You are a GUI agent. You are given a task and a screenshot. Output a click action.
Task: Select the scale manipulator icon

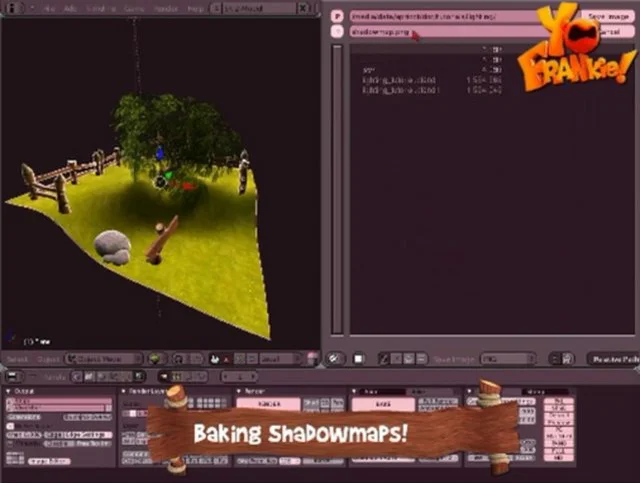click(252, 359)
